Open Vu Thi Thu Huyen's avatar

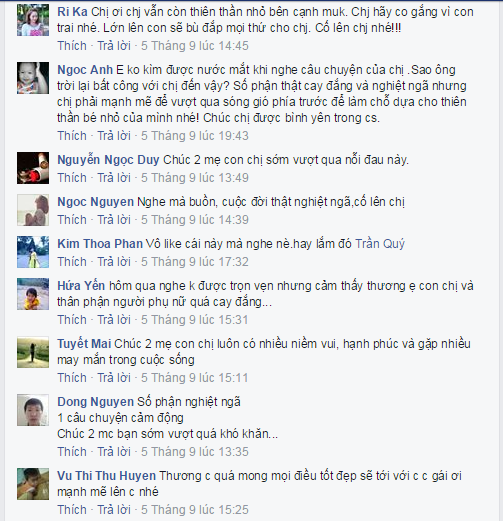[x=33, y=484]
